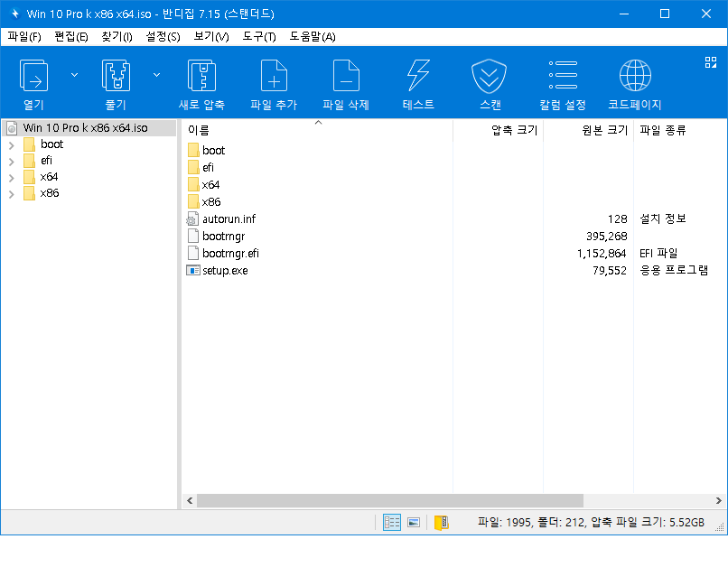Viewport: 728px width, 567px height.
Task: Click the yellow archive folder status icon
Action: click(441, 523)
